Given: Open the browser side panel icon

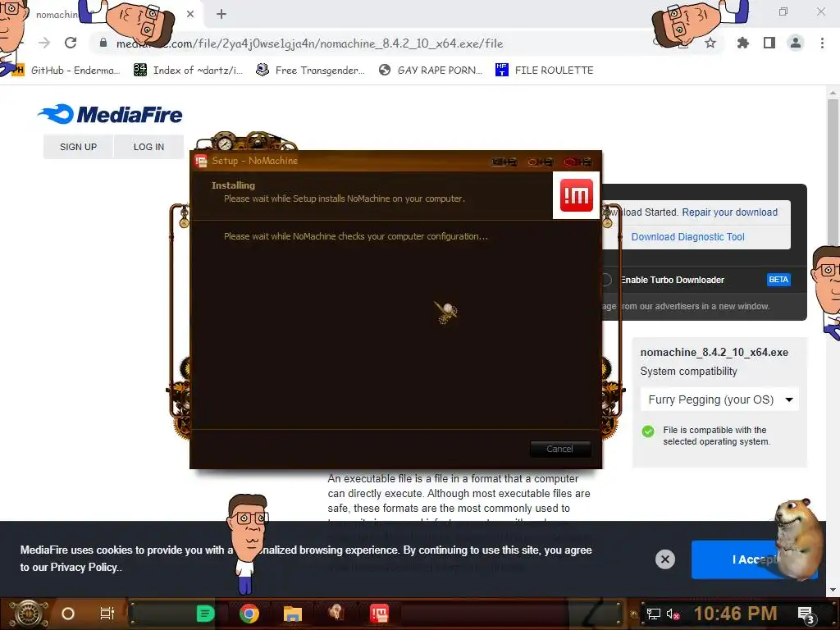Looking at the screenshot, I should pyautogui.click(x=769, y=43).
